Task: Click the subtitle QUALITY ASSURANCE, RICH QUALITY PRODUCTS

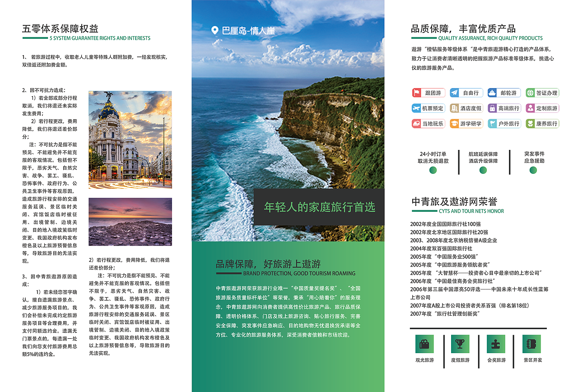Action: [490, 38]
